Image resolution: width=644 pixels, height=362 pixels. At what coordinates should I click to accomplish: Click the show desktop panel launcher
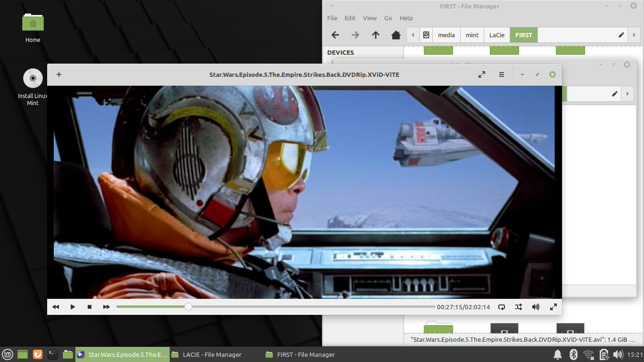(23, 354)
